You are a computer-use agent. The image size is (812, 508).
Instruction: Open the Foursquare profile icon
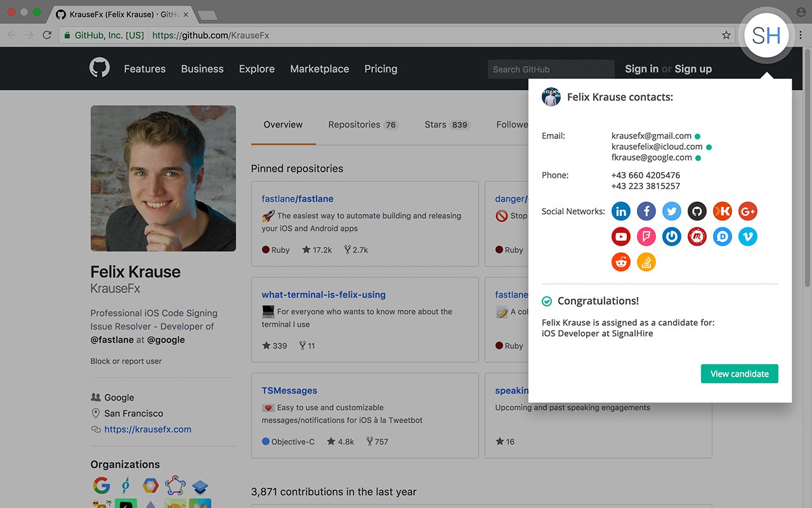(x=646, y=237)
